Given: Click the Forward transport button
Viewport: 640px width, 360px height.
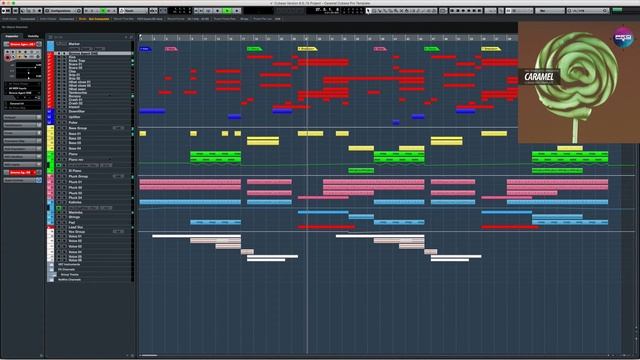Looking at the screenshot, I should coord(201,11).
